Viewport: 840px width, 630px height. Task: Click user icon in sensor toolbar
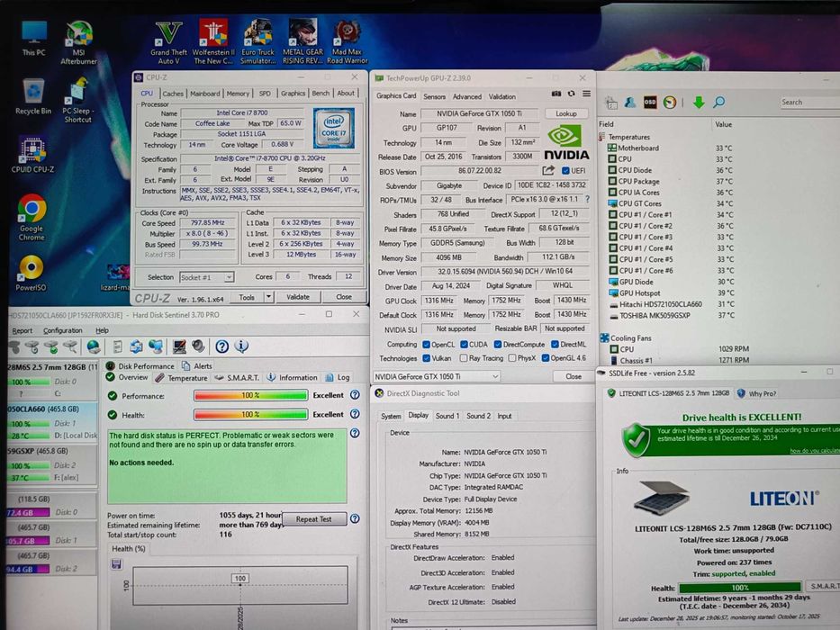(630, 102)
